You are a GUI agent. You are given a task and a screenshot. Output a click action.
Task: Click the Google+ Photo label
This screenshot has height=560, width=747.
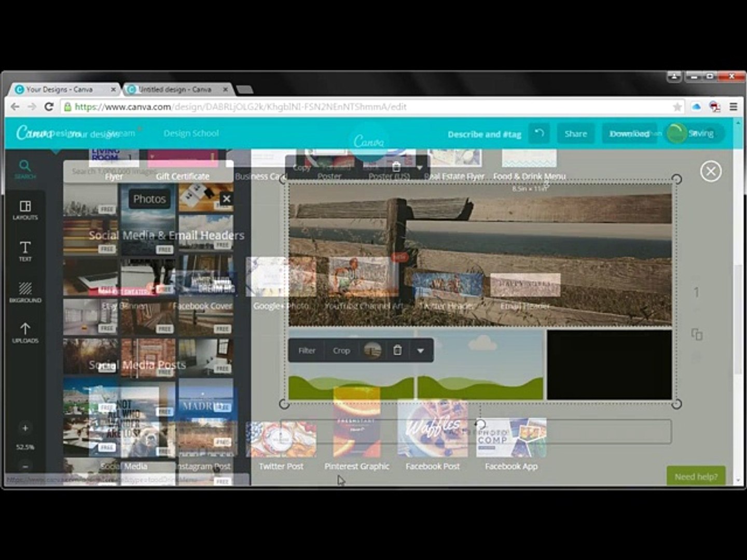(281, 306)
